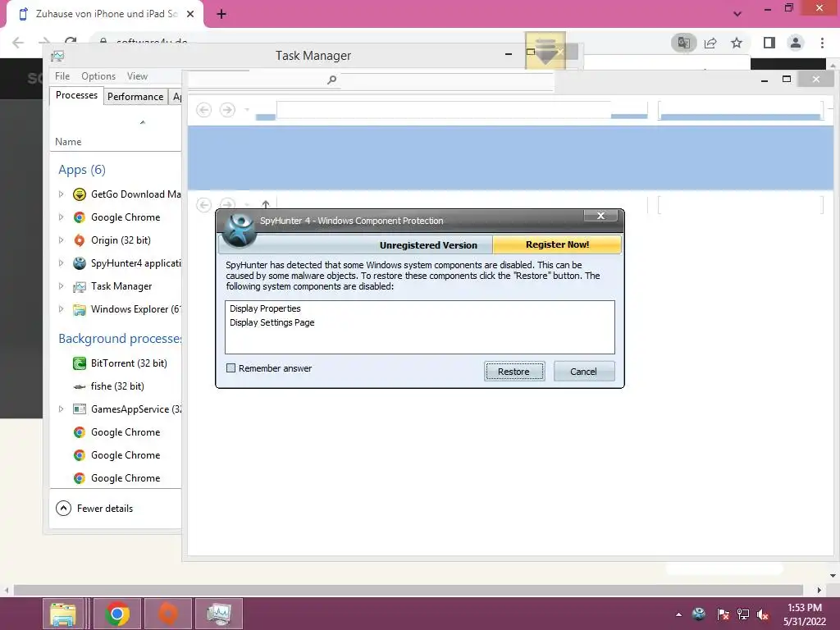The height and width of the screenshot is (630, 840).
Task: Click the muted volume tray icon
Action: coord(763,614)
